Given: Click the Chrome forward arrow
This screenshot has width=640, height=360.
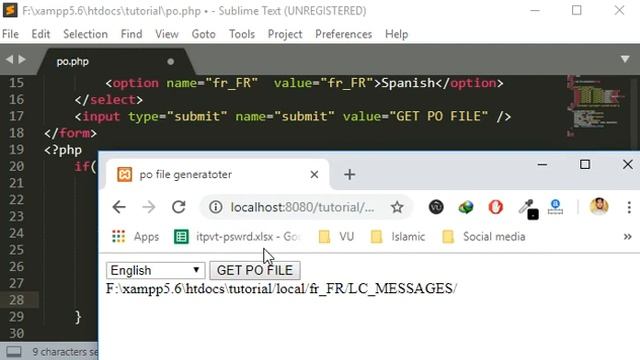Looking at the screenshot, I should click(149, 207).
